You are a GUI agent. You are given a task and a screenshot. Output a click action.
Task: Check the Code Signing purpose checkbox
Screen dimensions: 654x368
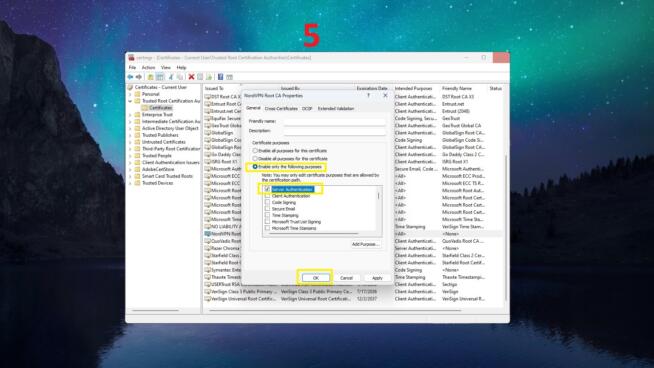[267, 202]
